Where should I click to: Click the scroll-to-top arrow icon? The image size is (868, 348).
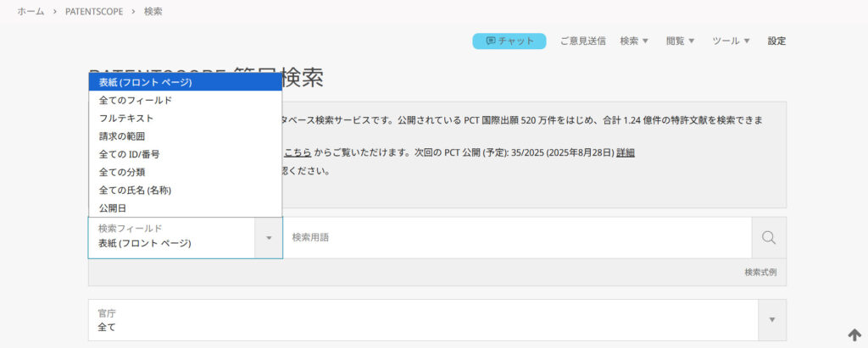coord(854,334)
